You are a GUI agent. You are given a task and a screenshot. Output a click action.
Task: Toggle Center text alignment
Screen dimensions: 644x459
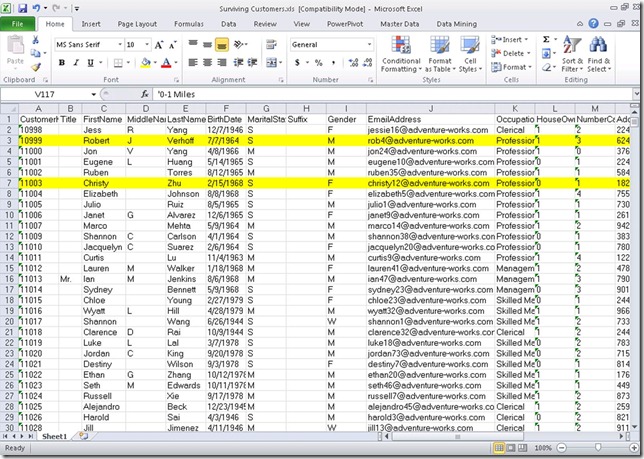pyautogui.click(x=207, y=63)
